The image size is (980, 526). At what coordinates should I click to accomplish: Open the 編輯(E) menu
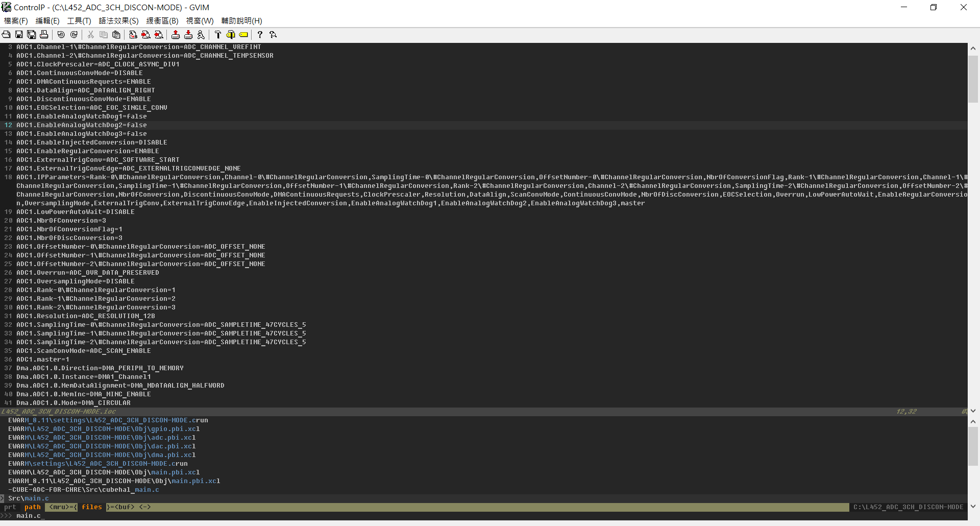pos(47,21)
